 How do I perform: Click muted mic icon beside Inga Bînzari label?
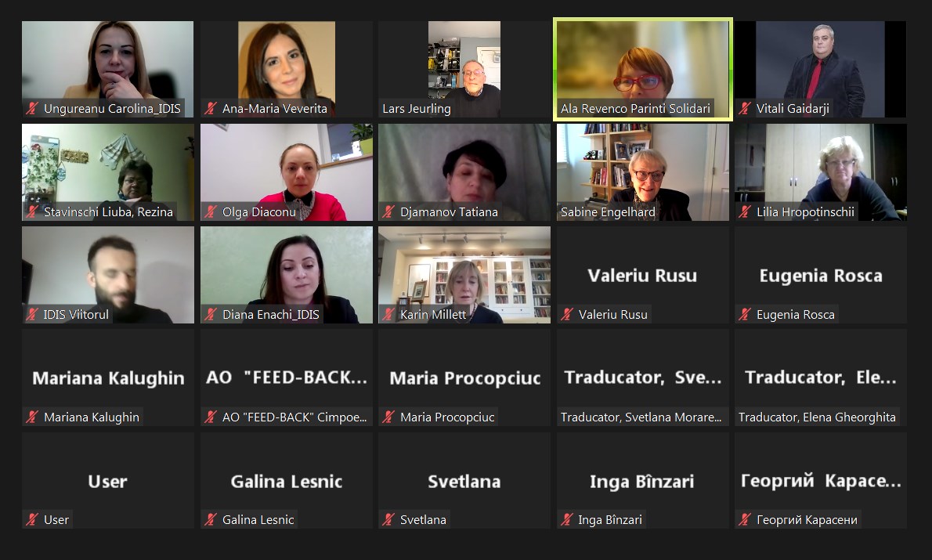[567, 519]
